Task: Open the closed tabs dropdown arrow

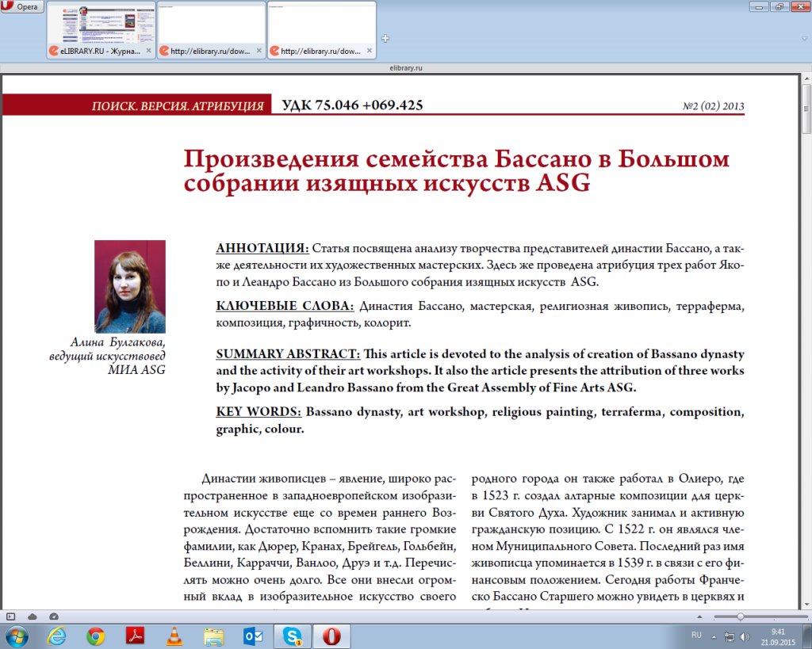Action: tap(804, 39)
